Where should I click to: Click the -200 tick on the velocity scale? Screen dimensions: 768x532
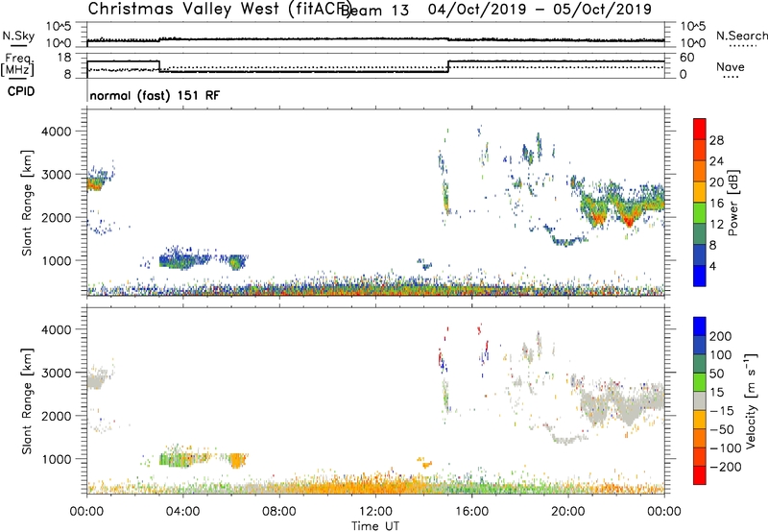pyautogui.click(x=726, y=468)
